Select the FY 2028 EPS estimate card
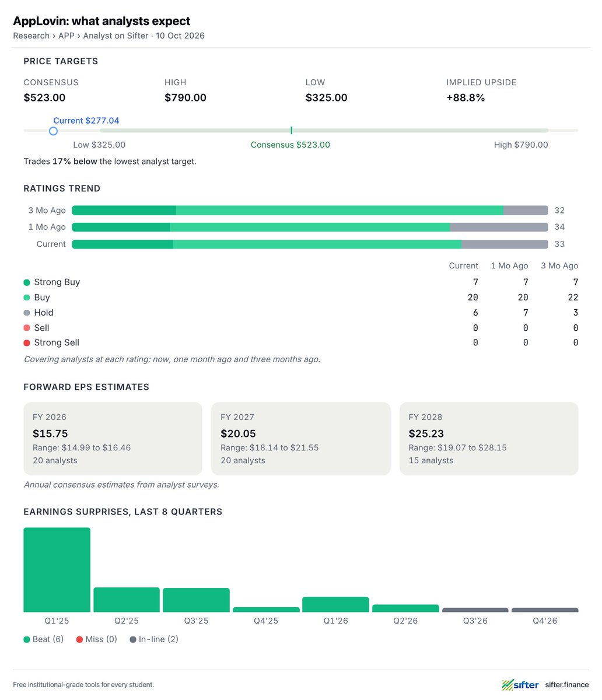This screenshot has height=700, width=602. click(489, 439)
